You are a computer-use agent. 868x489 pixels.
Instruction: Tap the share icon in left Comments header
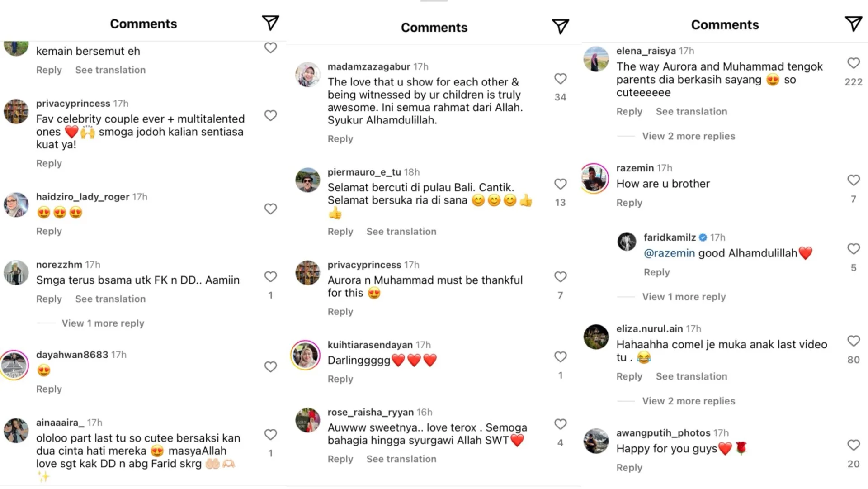(270, 23)
